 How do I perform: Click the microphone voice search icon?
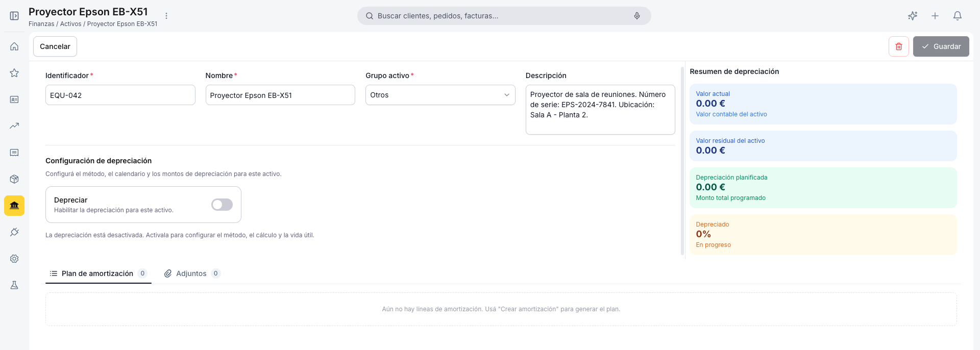[637, 16]
